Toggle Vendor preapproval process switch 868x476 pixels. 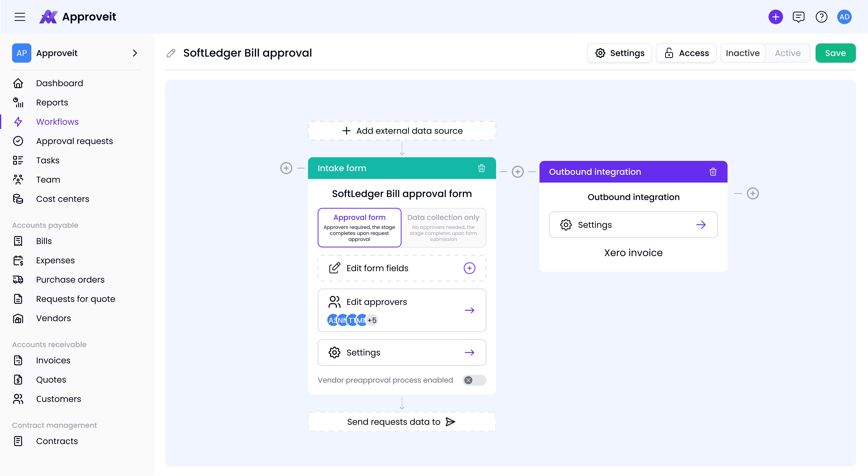pyautogui.click(x=474, y=380)
